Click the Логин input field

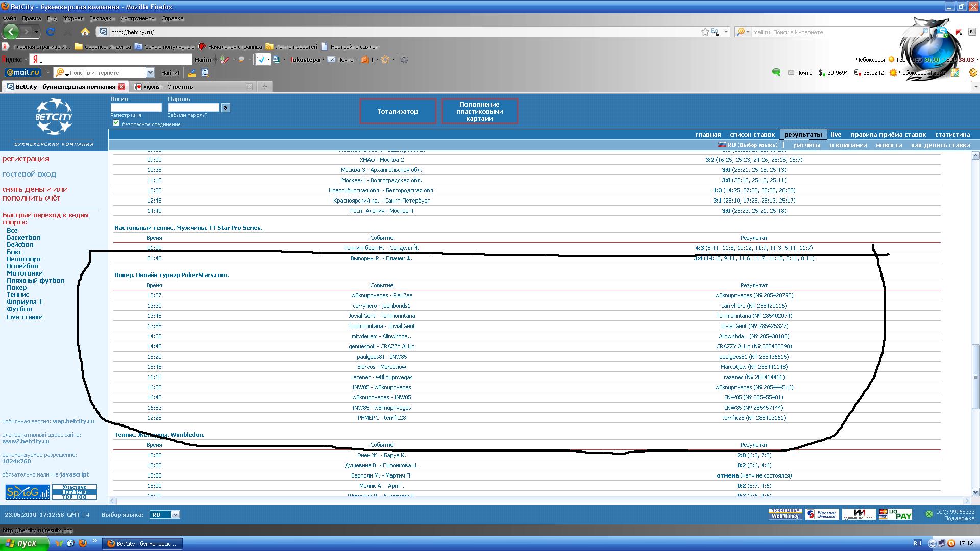(136, 108)
